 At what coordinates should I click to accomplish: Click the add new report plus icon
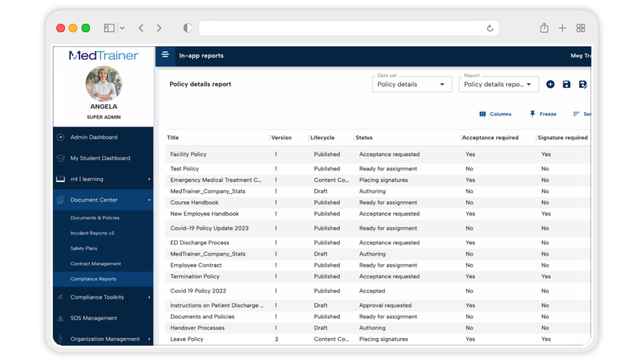point(550,84)
